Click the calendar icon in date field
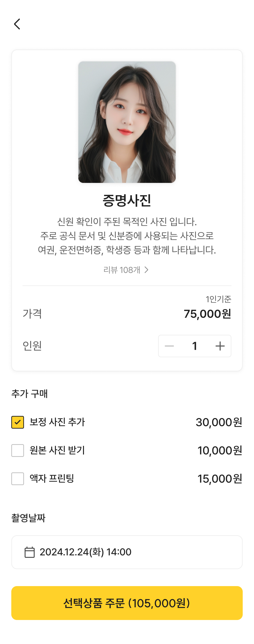Screen dimensions: 254x644 (29, 552)
